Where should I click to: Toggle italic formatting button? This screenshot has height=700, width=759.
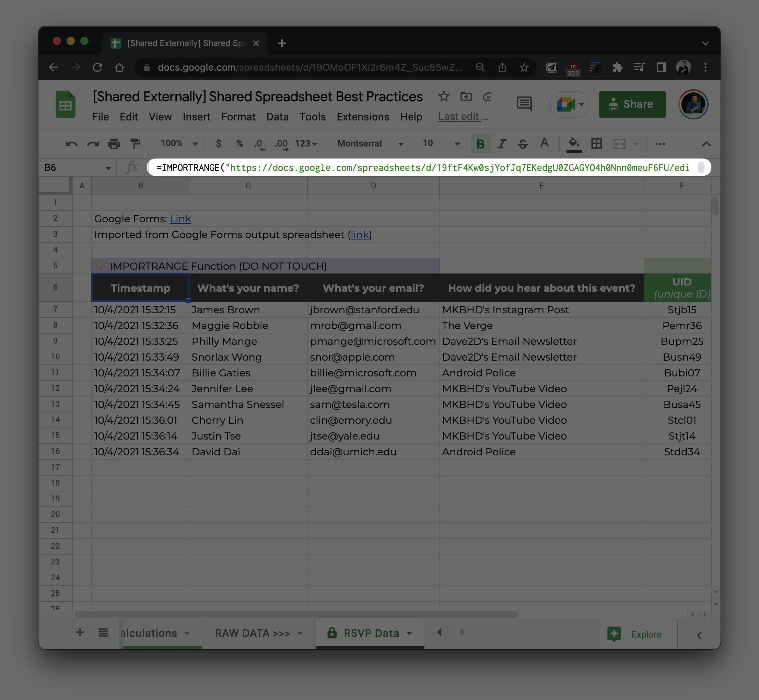[502, 144]
